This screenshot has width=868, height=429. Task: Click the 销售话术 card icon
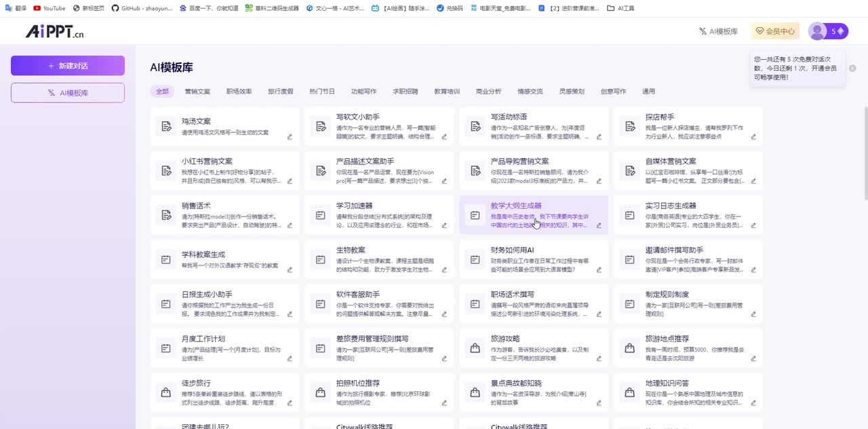(165, 215)
